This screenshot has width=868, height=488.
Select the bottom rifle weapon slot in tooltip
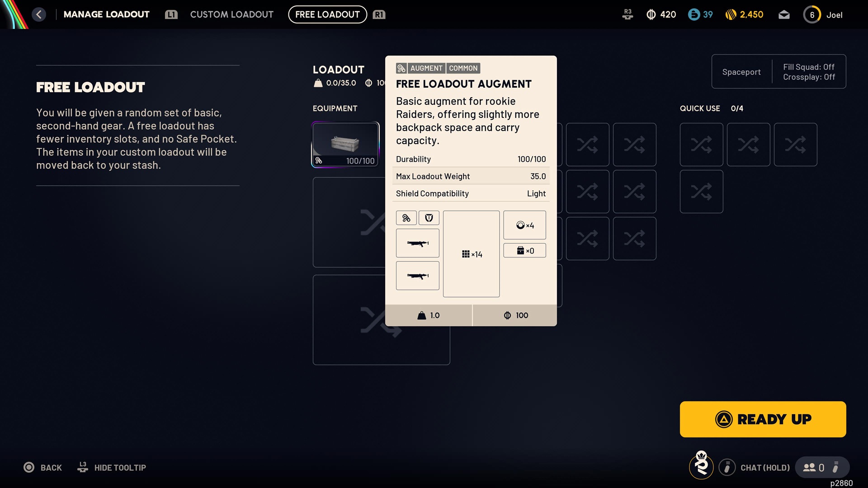(417, 275)
